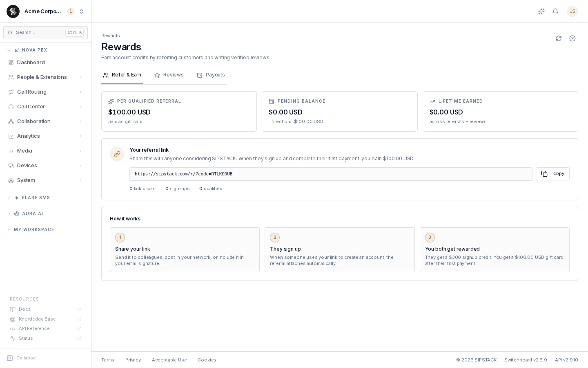This screenshot has width=588, height=368.
Task: Open the Status page link
Action: pos(45,339)
